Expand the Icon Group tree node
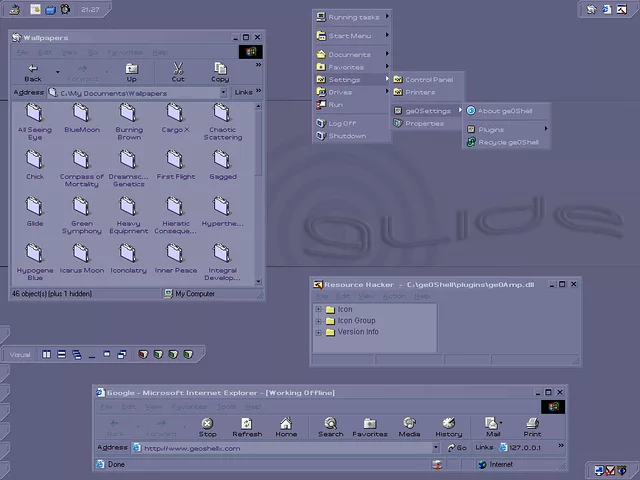Viewport: 640px width, 480px height. tap(319, 321)
